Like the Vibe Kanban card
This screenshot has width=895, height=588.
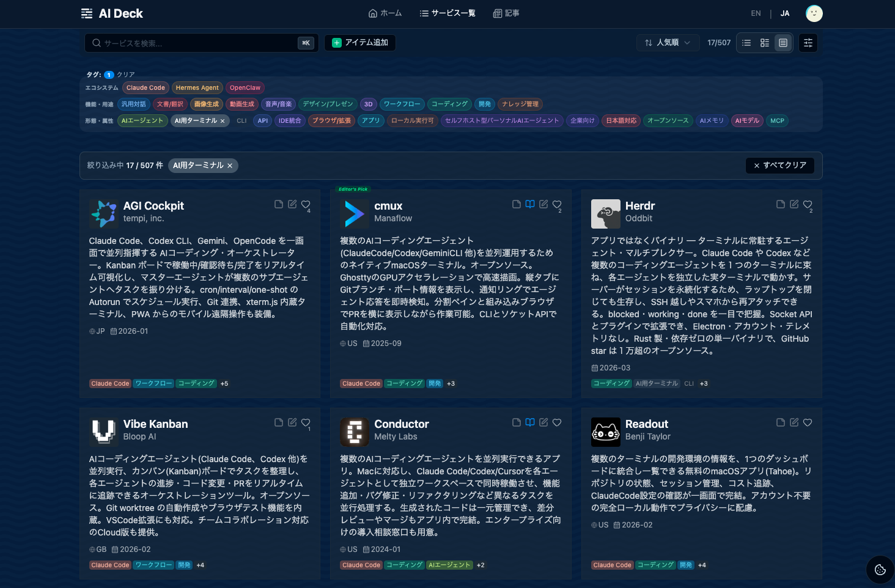[306, 423]
